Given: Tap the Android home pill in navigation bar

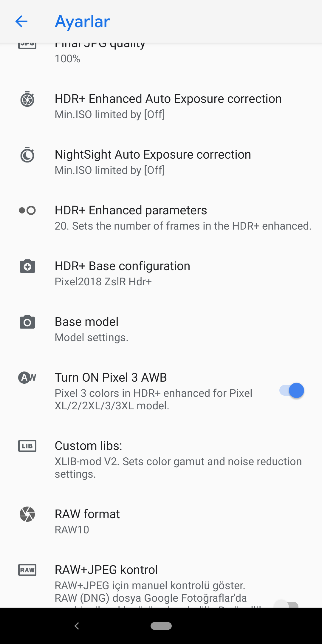Looking at the screenshot, I should 161,626.
